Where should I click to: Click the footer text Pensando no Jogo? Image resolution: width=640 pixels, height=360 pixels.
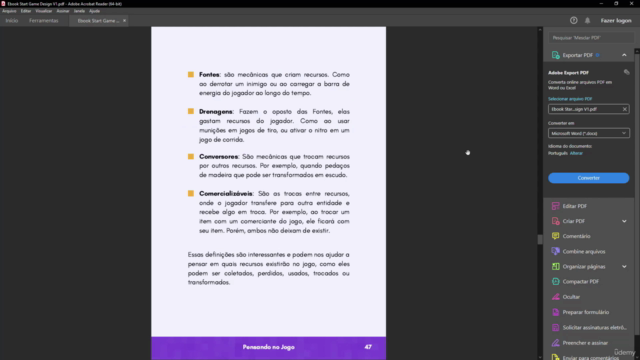[x=269, y=347]
